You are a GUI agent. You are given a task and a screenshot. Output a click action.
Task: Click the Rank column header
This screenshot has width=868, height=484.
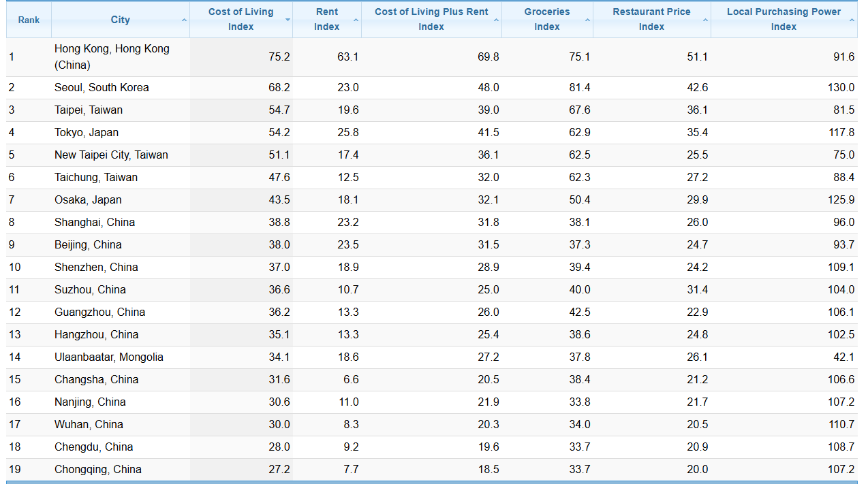[29, 20]
